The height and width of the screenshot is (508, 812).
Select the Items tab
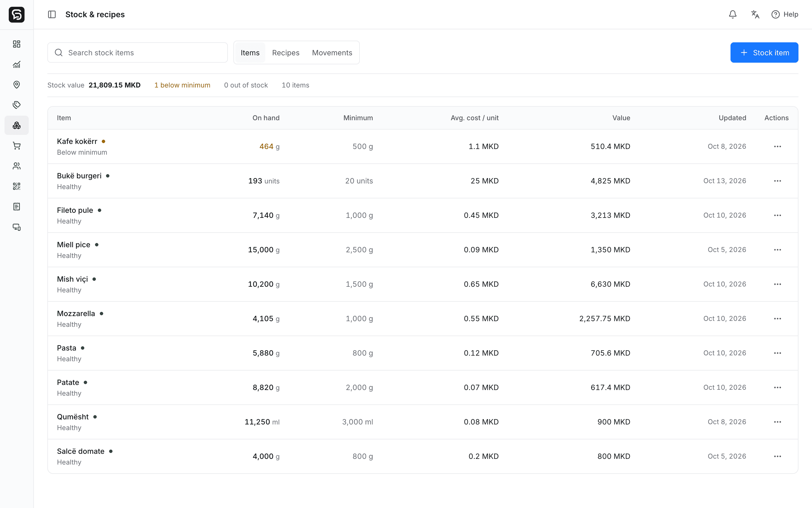point(250,53)
